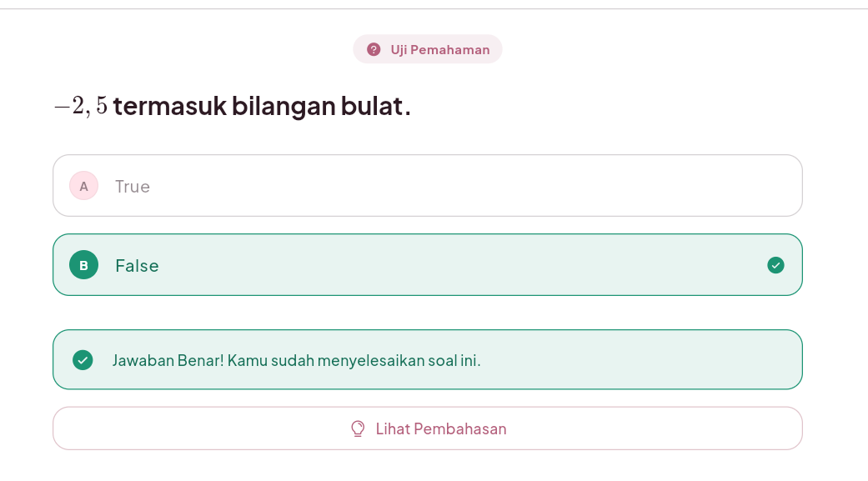
Task: Select the True answer option
Action: [428, 185]
